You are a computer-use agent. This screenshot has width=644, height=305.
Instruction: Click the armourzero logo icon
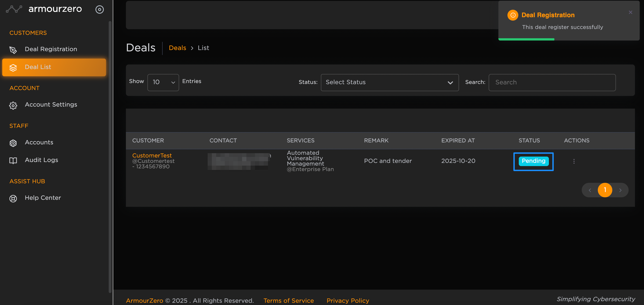pos(14,9)
